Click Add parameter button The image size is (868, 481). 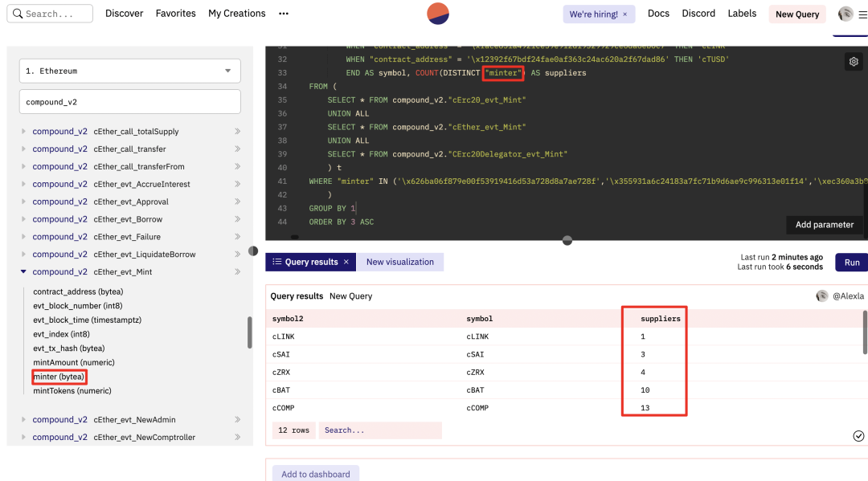click(825, 225)
